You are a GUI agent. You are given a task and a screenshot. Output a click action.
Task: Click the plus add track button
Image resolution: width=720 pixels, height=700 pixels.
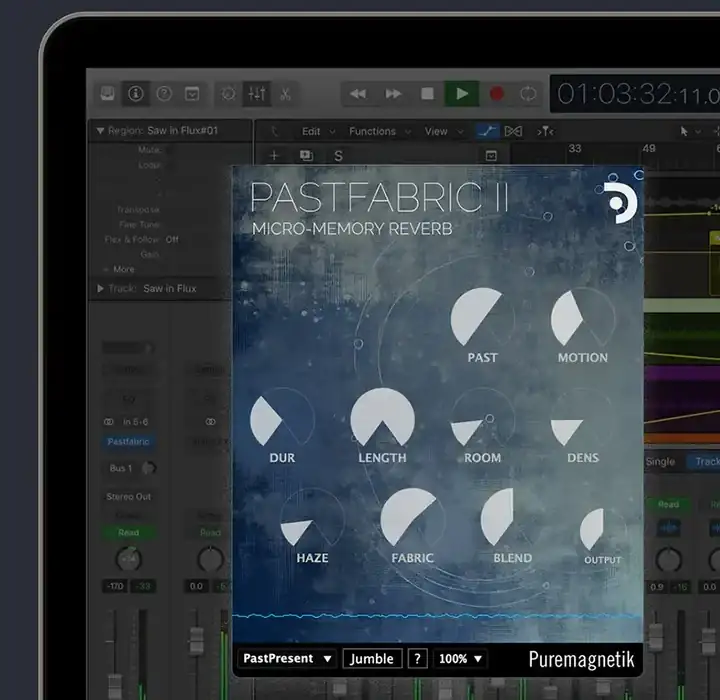274,156
